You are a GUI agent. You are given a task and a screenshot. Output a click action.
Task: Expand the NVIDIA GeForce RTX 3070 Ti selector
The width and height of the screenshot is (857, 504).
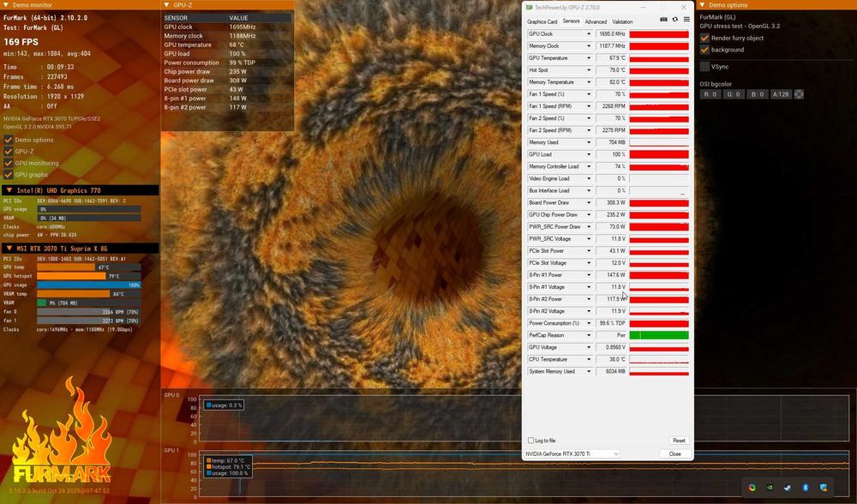[572, 453]
